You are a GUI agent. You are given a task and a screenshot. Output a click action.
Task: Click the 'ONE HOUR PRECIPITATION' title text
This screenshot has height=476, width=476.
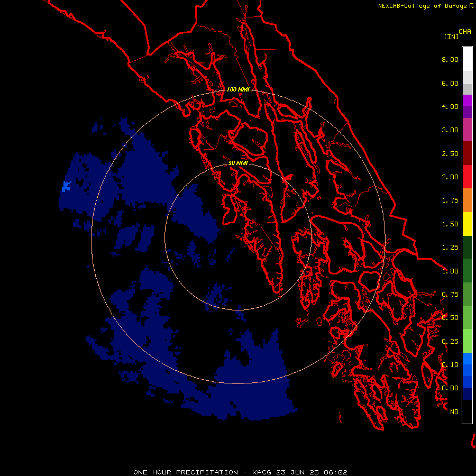[186, 472]
